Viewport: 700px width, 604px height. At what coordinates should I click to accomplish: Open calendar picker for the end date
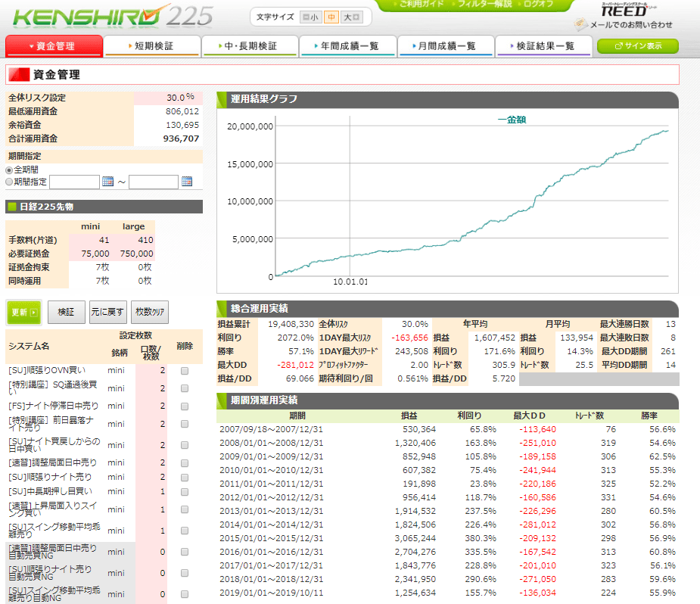[187, 182]
